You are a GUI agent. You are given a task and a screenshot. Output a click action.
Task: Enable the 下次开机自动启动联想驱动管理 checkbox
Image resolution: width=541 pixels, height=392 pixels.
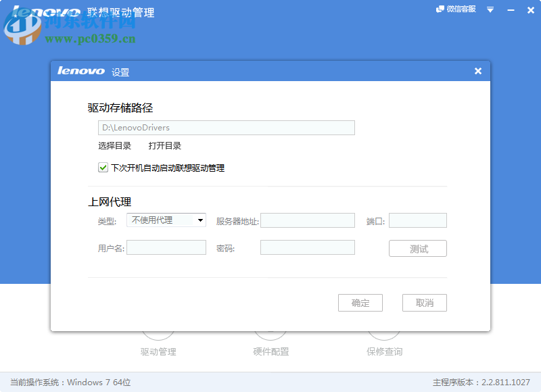click(102, 168)
